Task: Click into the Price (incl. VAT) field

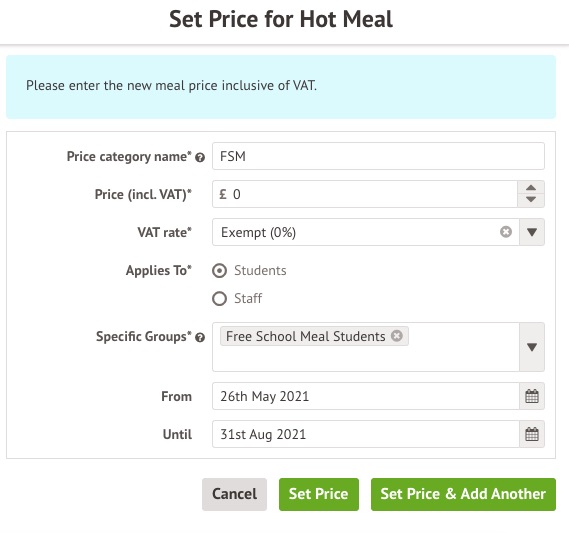Action: click(365, 194)
